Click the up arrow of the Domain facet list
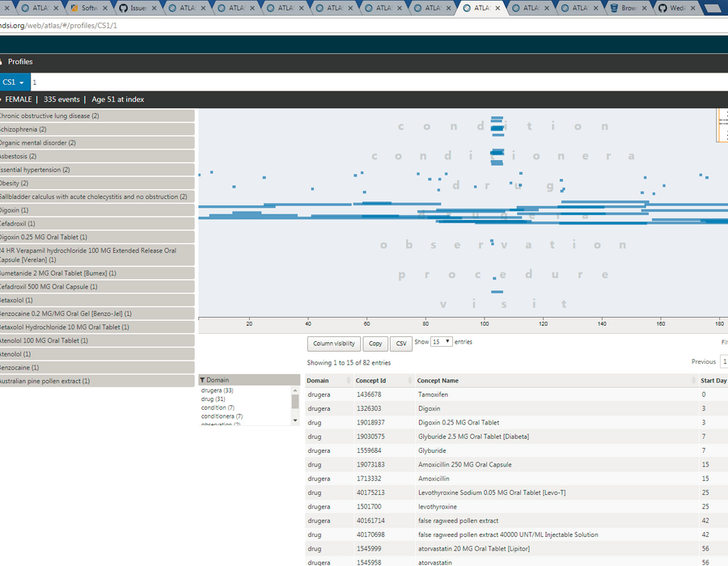The height and width of the screenshot is (566, 728). 295,391
